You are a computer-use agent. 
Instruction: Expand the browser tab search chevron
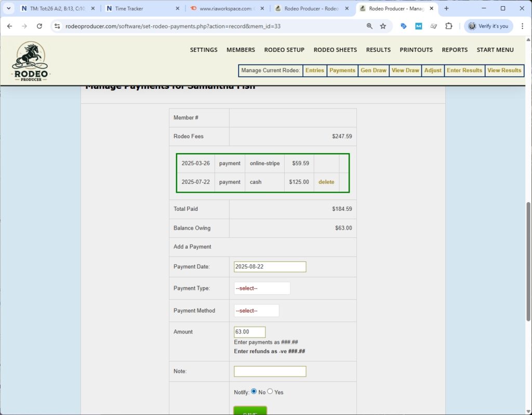[8, 8]
